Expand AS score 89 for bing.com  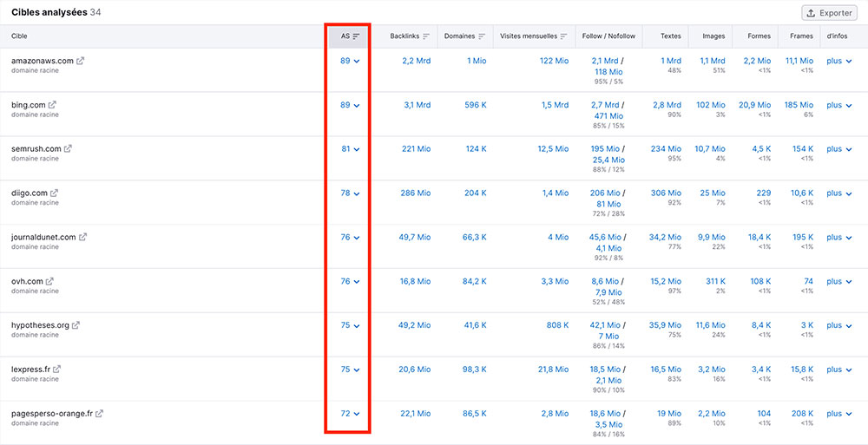[350, 105]
